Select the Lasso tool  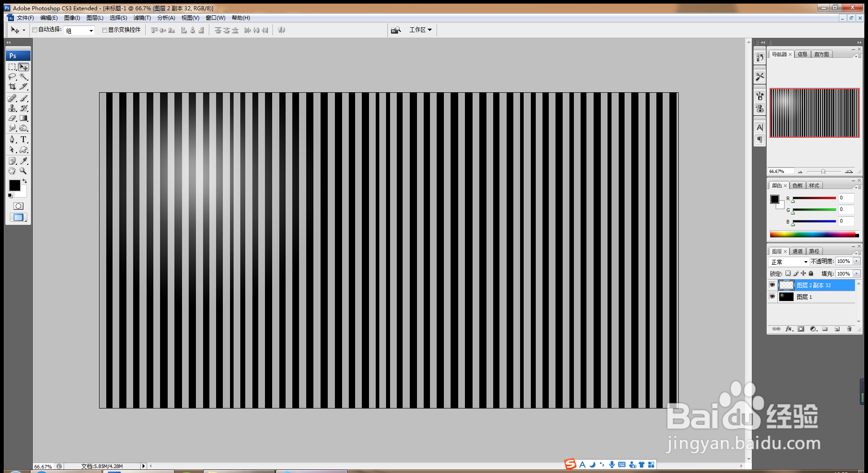click(13, 77)
